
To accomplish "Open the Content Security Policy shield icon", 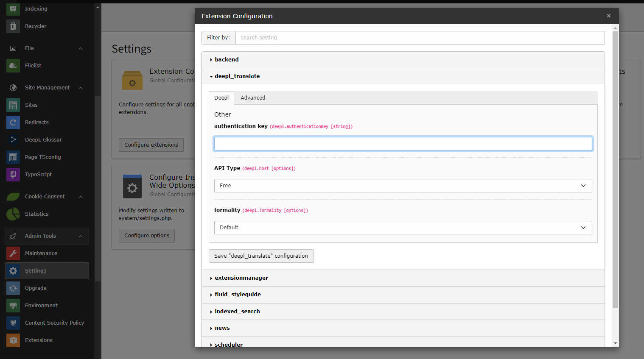I will [x=13, y=323].
